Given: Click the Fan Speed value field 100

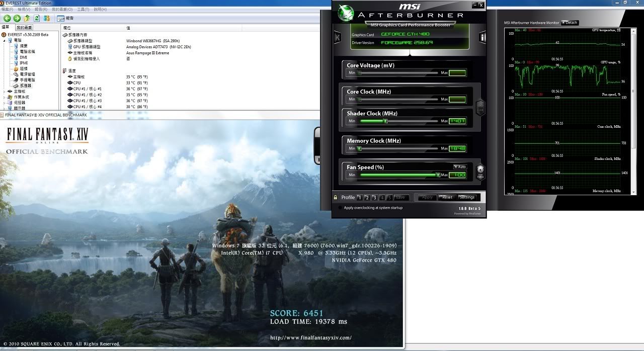Looking at the screenshot, I should (x=457, y=174).
